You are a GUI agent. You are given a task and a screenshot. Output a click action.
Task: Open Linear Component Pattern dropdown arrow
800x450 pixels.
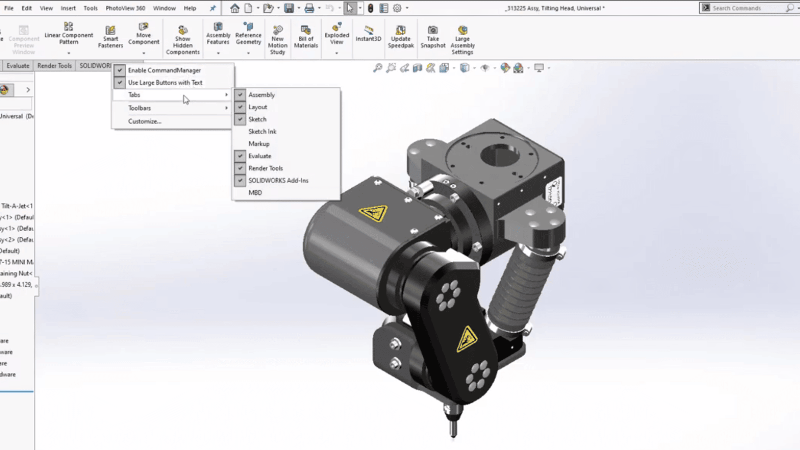[69, 53]
